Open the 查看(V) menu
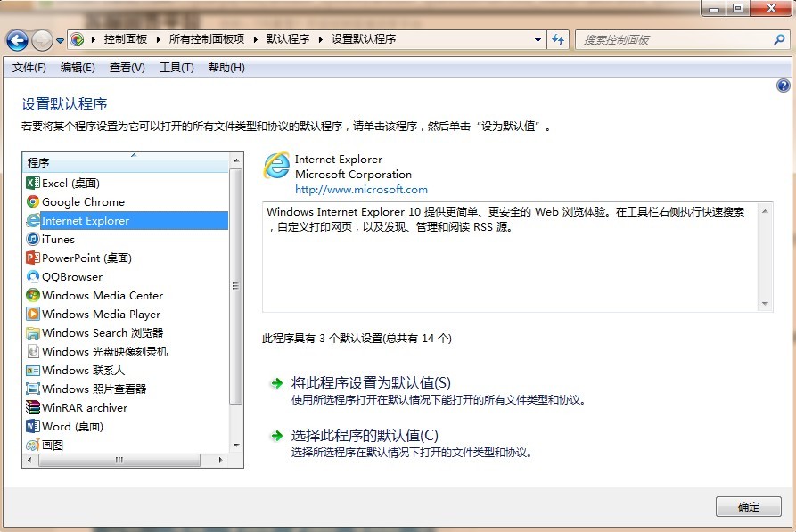The width and height of the screenshot is (796, 532). point(127,68)
